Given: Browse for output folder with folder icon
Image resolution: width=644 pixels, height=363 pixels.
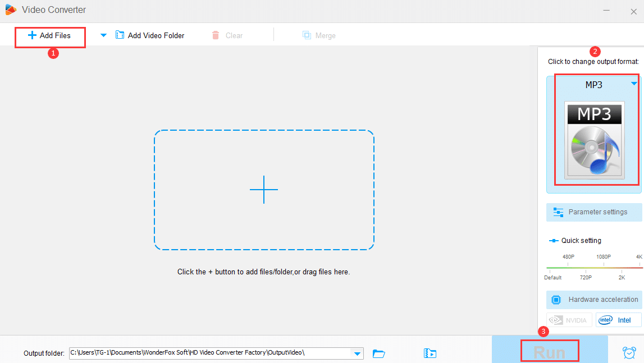Looking at the screenshot, I should pos(379,353).
